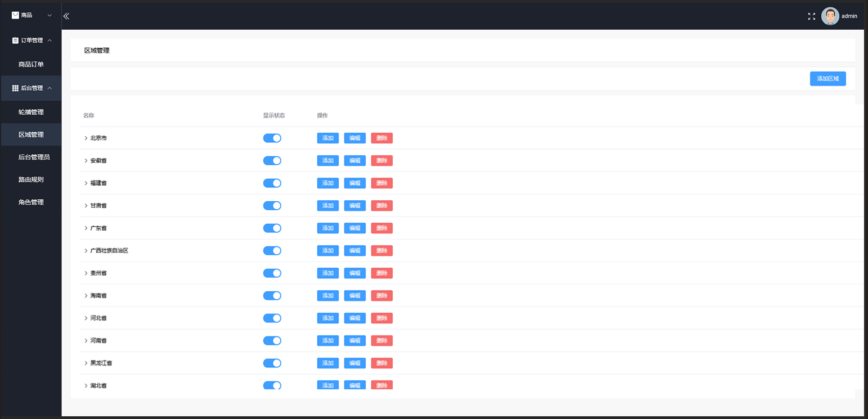Viewport: 868px width, 419px height.
Task: Open 轮播管理 menu item
Action: [x=31, y=112]
